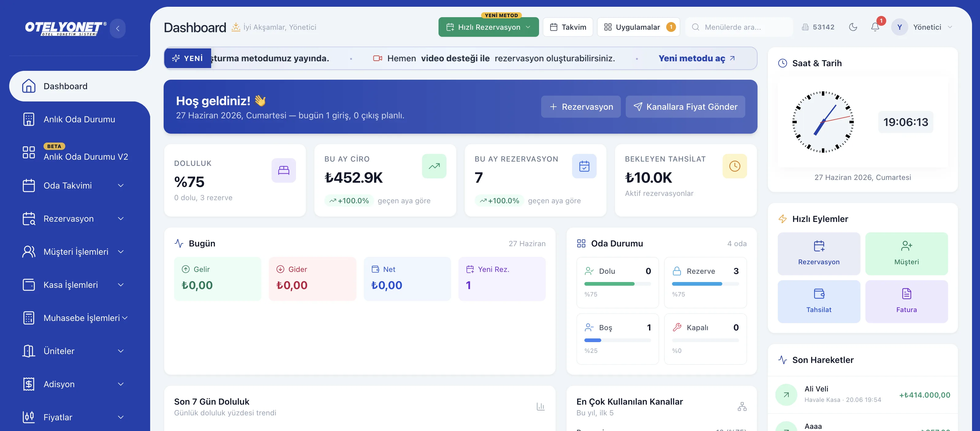Follow the Yeni metodu aç link
Screen dimensions: 980x431
(697, 58)
